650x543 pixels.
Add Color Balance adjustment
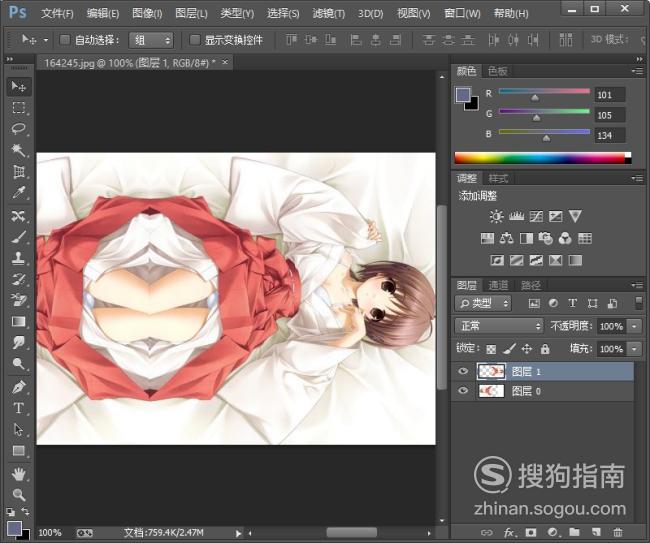507,238
